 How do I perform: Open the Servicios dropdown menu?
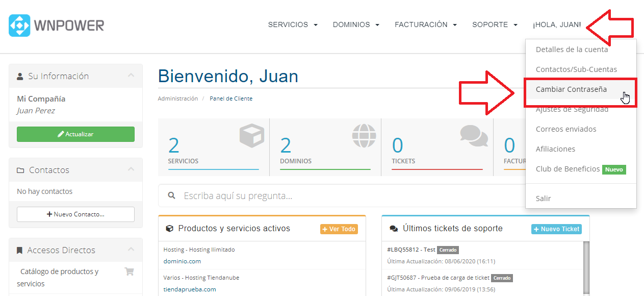pyautogui.click(x=293, y=24)
